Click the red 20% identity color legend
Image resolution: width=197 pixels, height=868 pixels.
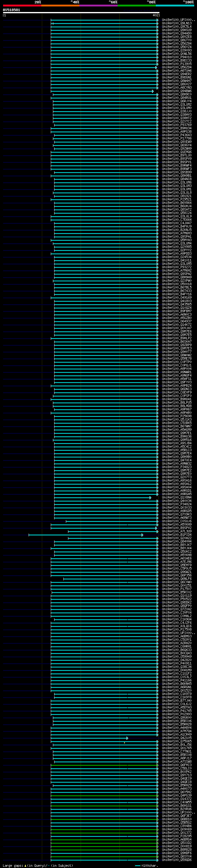[22, 6]
